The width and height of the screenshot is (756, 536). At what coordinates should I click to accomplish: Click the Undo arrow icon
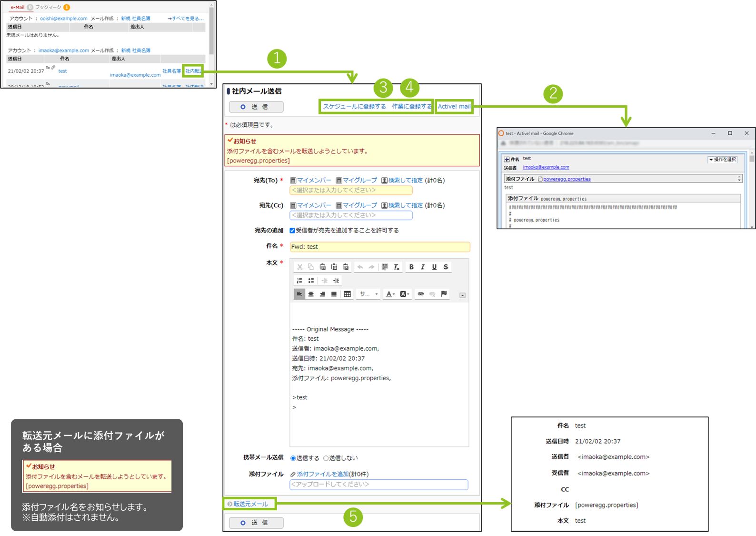[360, 267]
